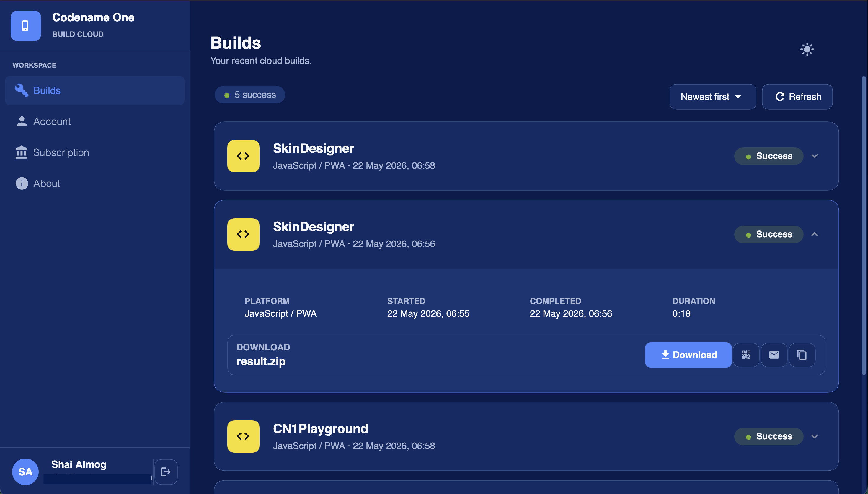The height and width of the screenshot is (494, 868).
Task: Open the Builds section in the sidebar
Action: tap(94, 91)
